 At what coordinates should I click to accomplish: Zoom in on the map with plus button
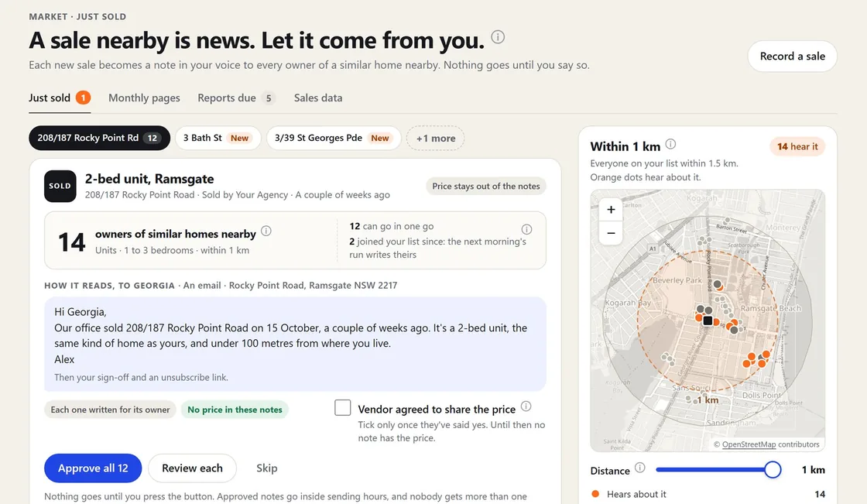(x=611, y=210)
